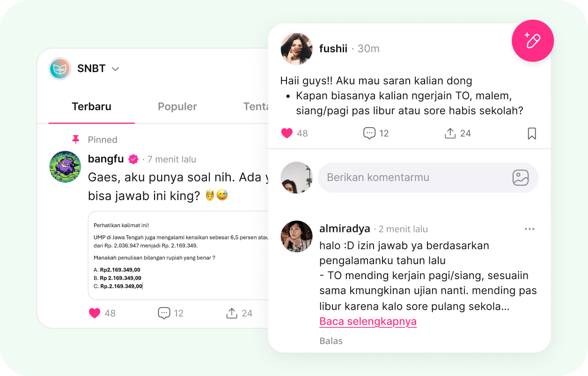Like fushii's post with heart icon
The image size is (588, 376).
point(287,133)
